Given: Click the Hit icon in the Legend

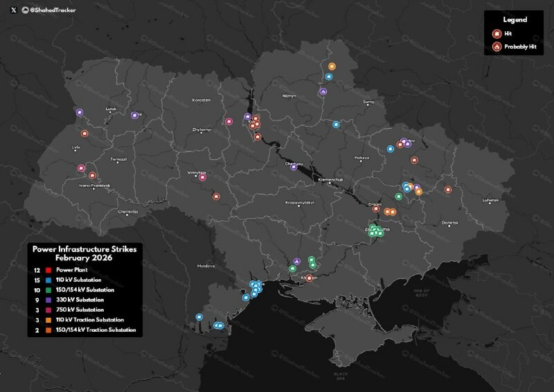Looking at the screenshot, I should tap(497, 33).
